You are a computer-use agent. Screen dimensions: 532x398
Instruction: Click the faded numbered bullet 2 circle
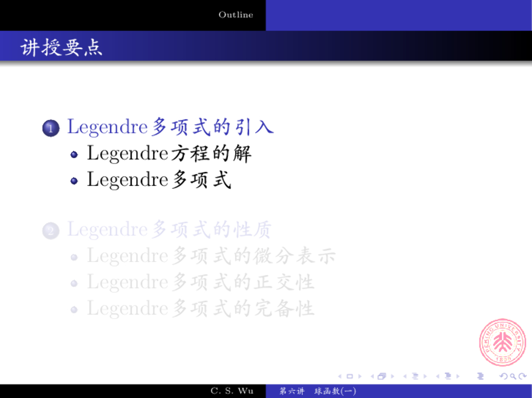(x=51, y=231)
